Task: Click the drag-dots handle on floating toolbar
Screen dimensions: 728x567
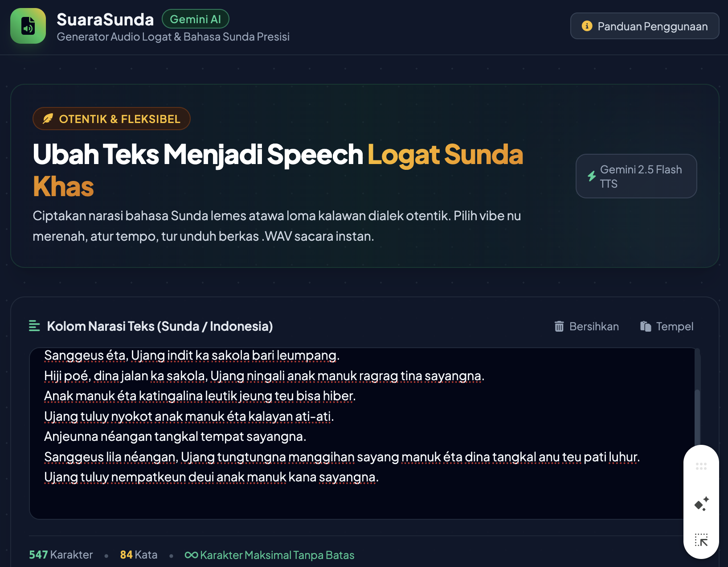Action: [701, 466]
